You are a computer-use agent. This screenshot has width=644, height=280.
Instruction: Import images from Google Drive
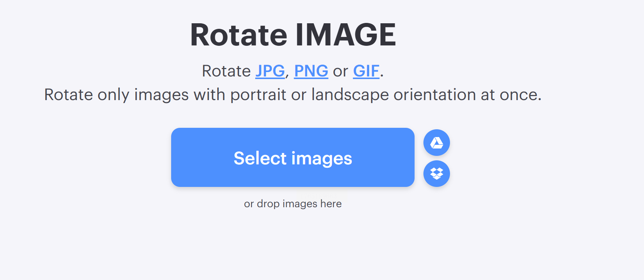point(436,143)
